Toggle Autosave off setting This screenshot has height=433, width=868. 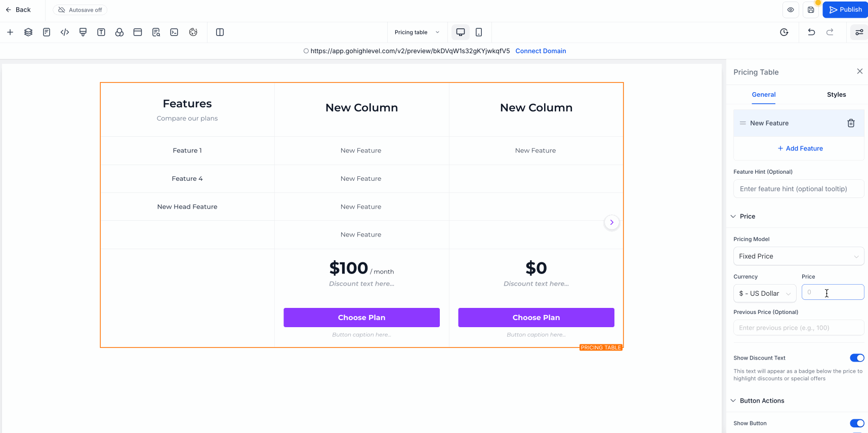[79, 10]
